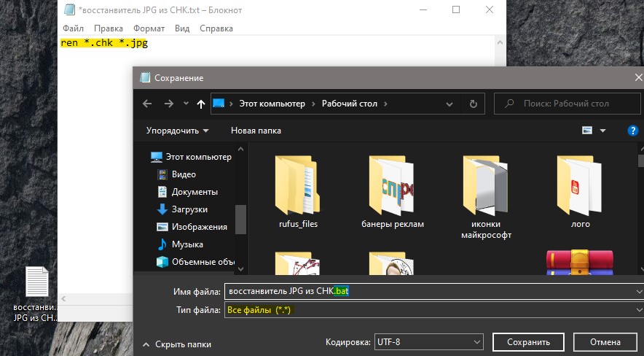Open the address bar history dropdown
The height and width of the screenshot is (356, 644).
coord(449,104)
